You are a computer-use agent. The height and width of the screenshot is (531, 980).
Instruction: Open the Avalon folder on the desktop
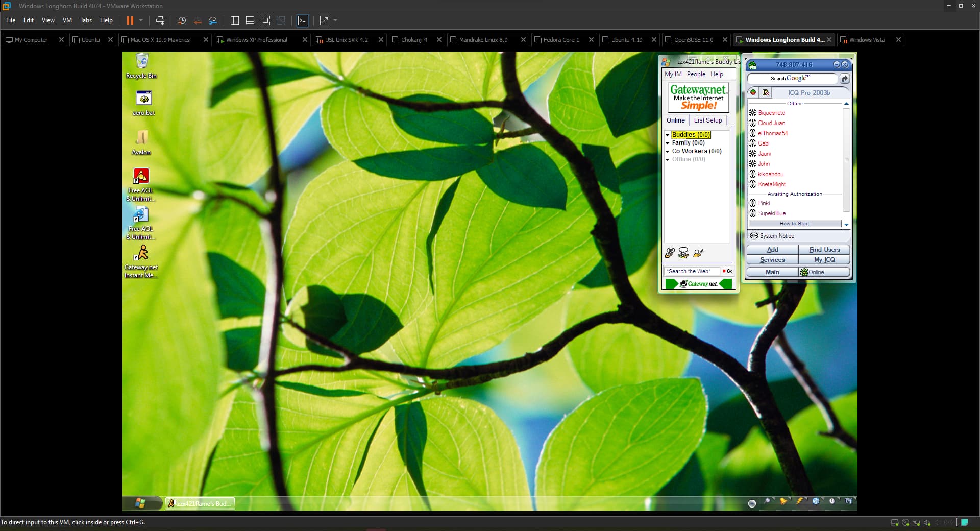141,138
